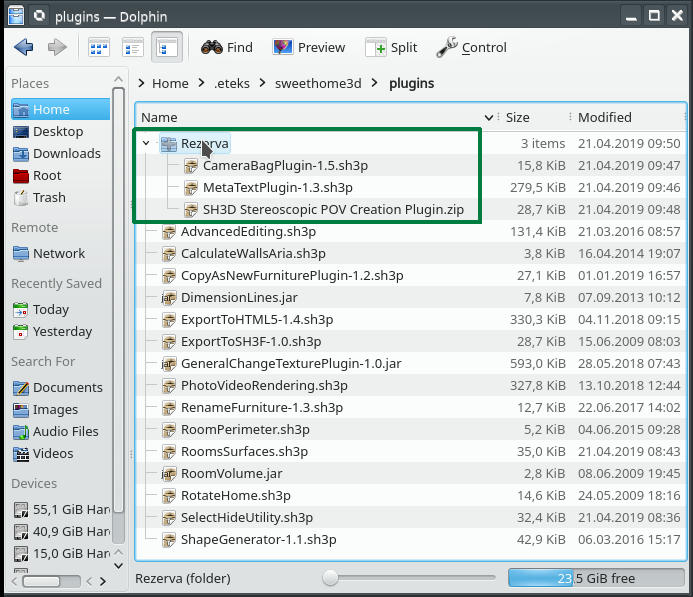Select GeneralChangeTexturePlugin-1.0.jar file icon
This screenshot has height=597, width=693.
pos(169,364)
